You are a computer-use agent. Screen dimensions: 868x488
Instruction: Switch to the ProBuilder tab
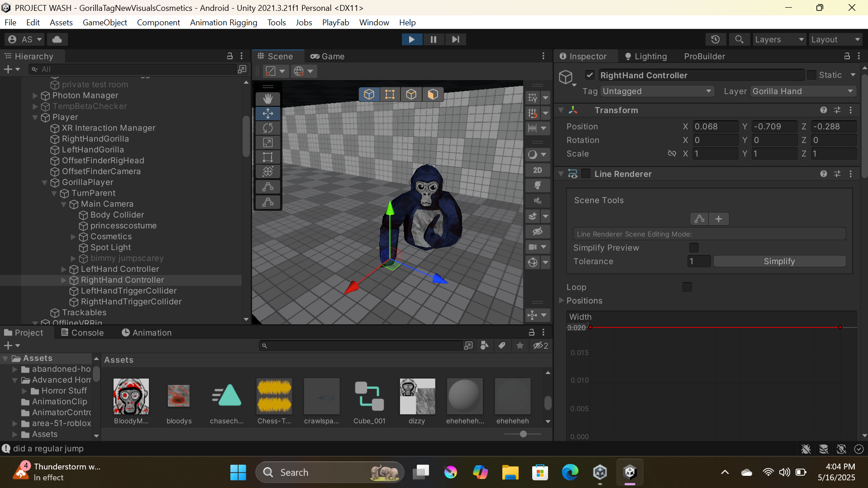tap(705, 56)
